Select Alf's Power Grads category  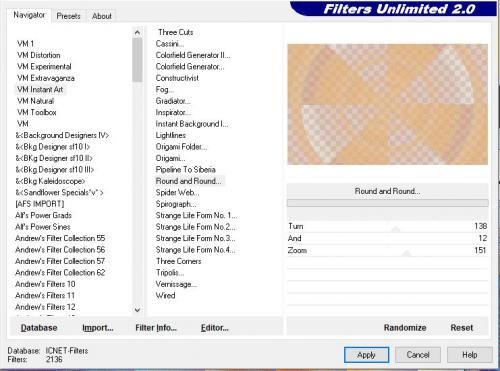(43, 215)
